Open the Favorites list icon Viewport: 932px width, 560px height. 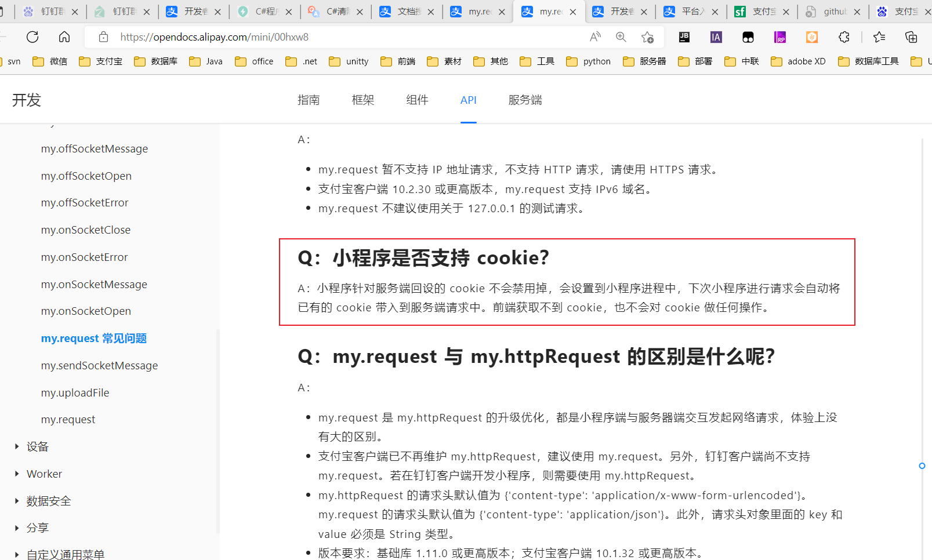pyautogui.click(x=879, y=37)
